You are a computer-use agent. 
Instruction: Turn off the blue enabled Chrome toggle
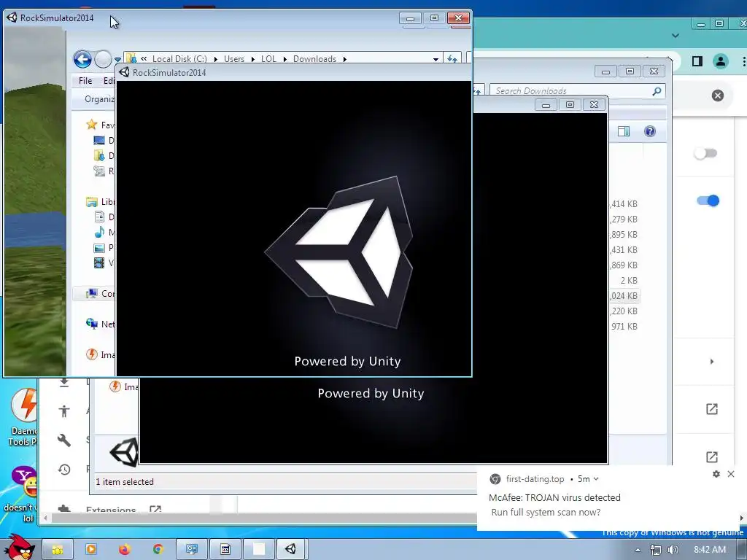[x=708, y=201]
